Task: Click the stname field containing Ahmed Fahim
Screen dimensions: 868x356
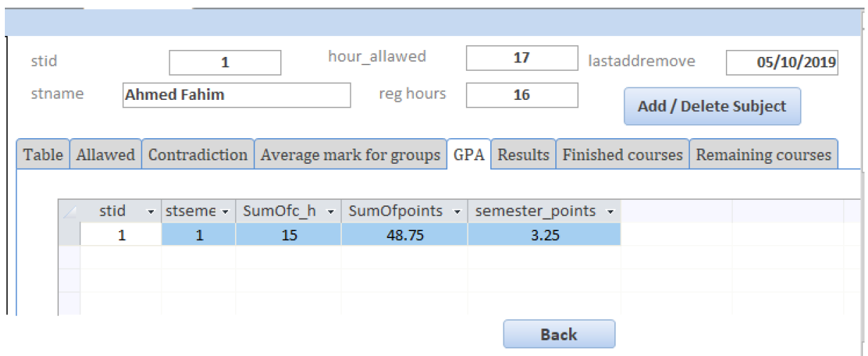Action: click(236, 95)
